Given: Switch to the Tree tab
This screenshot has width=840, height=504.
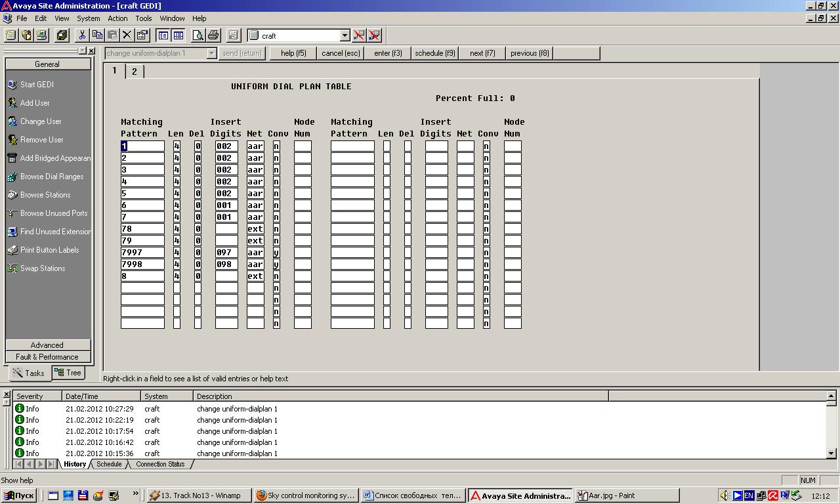Looking at the screenshot, I should tap(68, 373).
